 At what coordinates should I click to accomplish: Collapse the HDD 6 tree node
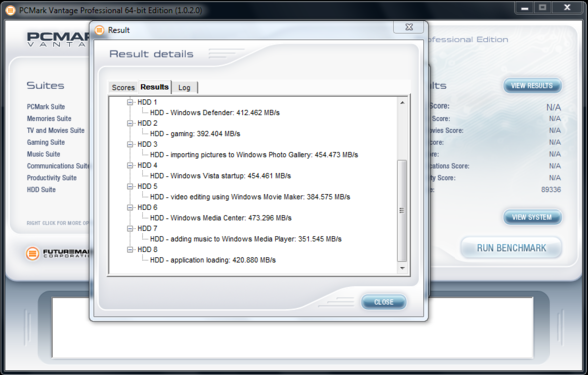(x=130, y=207)
